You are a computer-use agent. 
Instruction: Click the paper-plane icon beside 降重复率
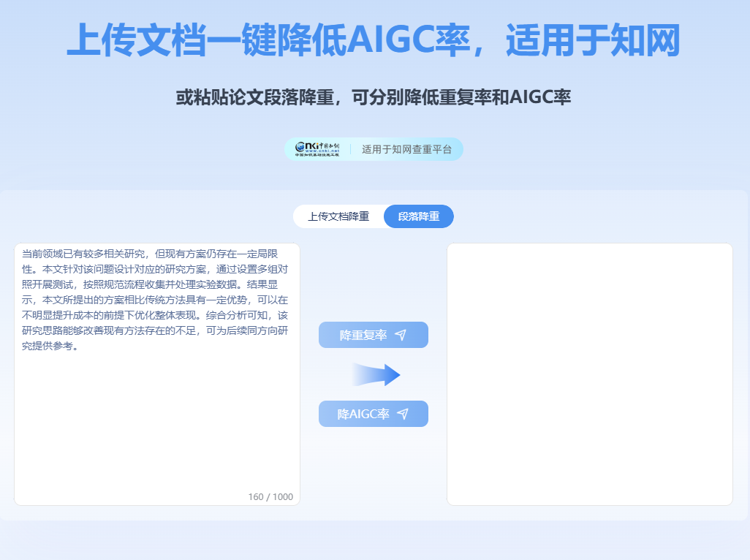[x=401, y=335]
